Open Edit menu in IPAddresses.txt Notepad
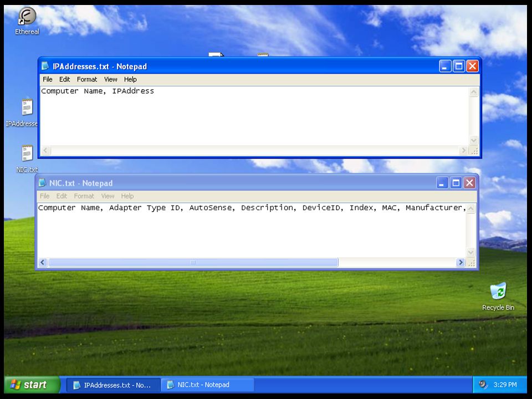This screenshot has height=399, width=532. [x=64, y=79]
